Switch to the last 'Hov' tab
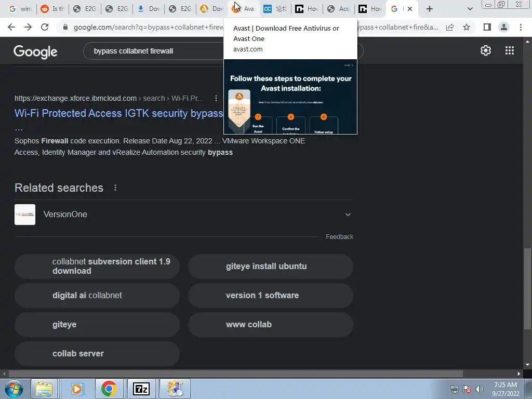Screen dimensions: 532x399 click(370, 9)
